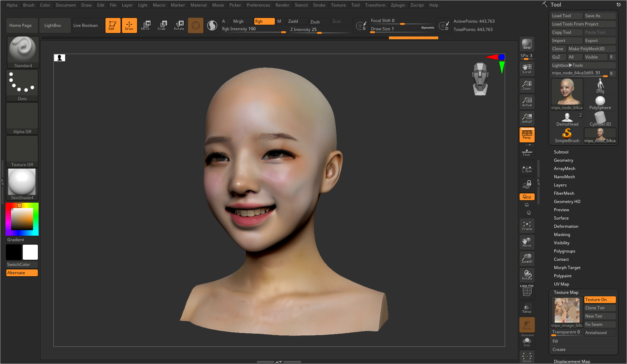Toggle the Zadd sculpt mode
Viewport: 627px width, 364px height.
(297, 21)
